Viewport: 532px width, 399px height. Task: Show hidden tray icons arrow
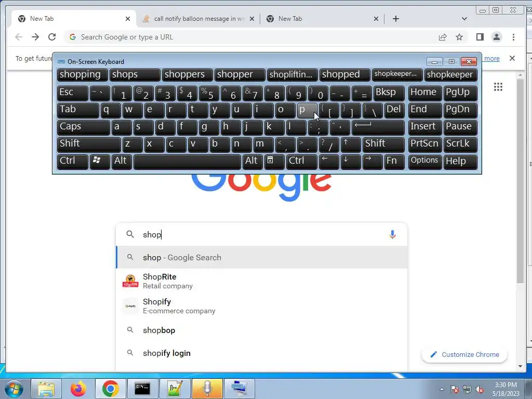coord(442,390)
